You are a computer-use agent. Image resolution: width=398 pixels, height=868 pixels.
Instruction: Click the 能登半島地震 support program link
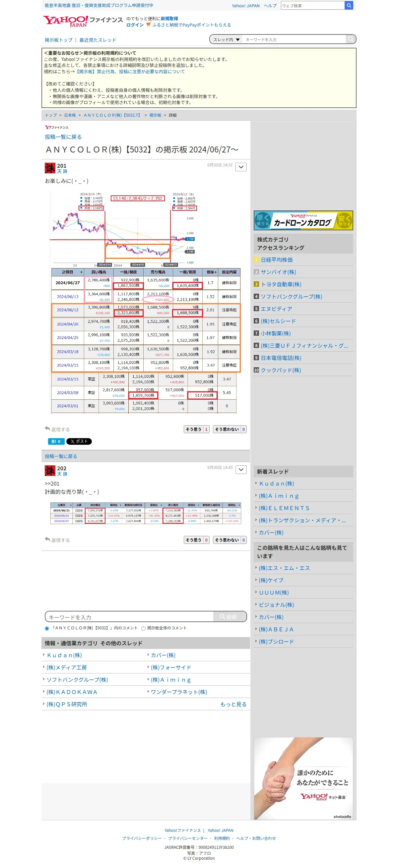tap(99, 5)
